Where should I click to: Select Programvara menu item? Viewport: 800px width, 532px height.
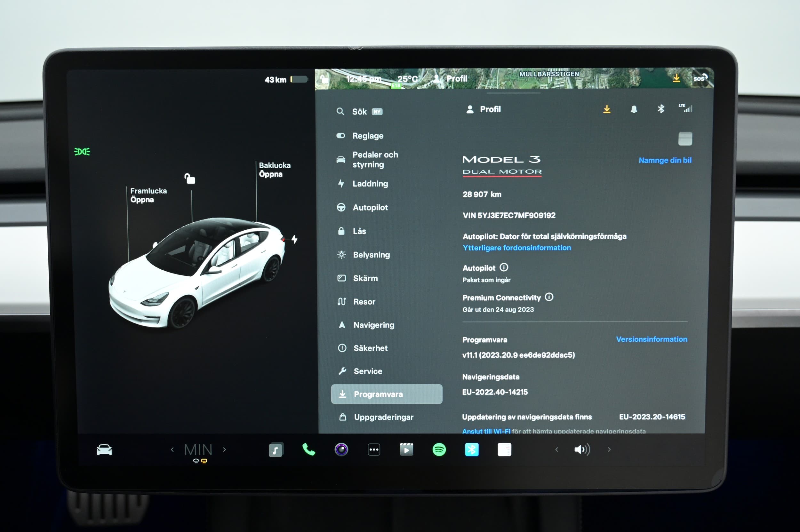(387, 394)
